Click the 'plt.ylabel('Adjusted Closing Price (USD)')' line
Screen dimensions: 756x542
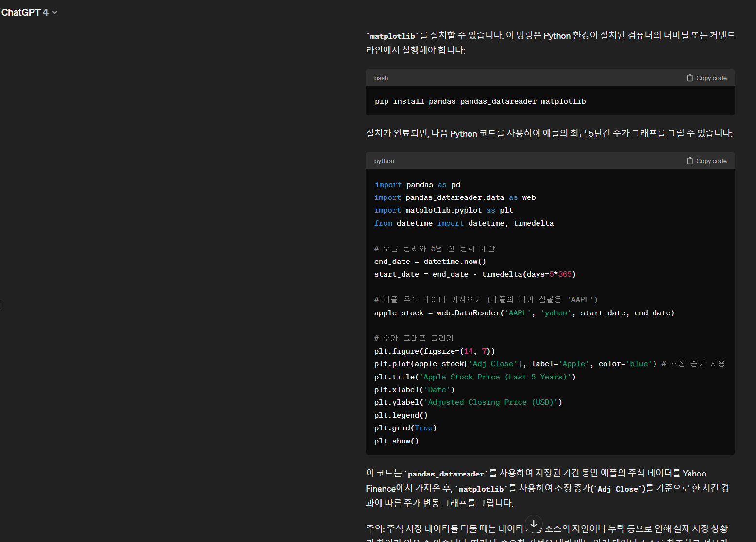pos(469,402)
